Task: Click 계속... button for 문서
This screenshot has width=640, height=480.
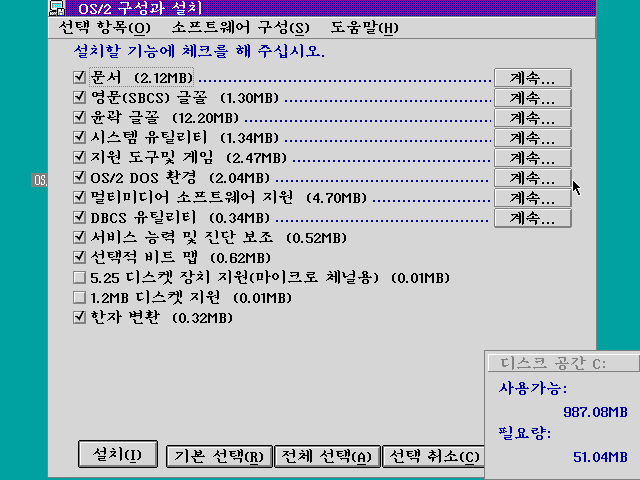Action: click(x=533, y=78)
